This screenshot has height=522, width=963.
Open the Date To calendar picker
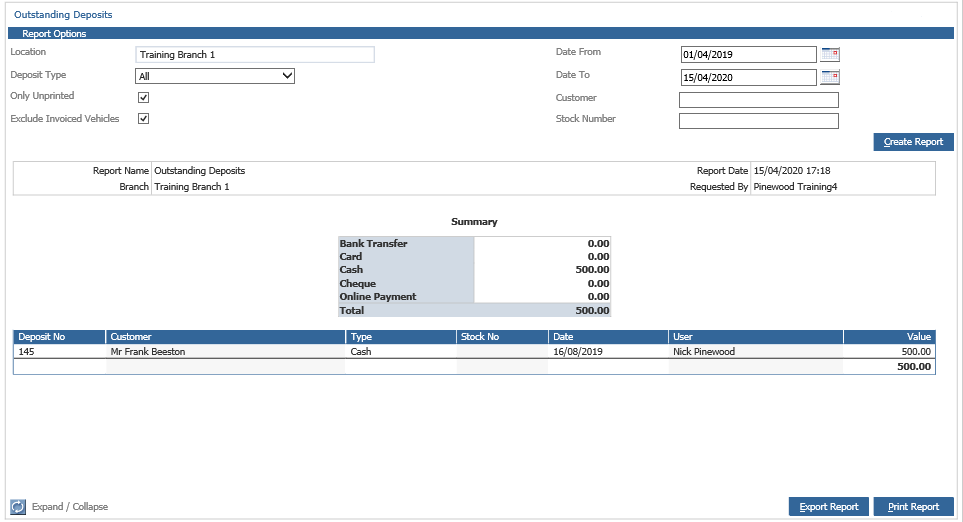click(830, 77)
